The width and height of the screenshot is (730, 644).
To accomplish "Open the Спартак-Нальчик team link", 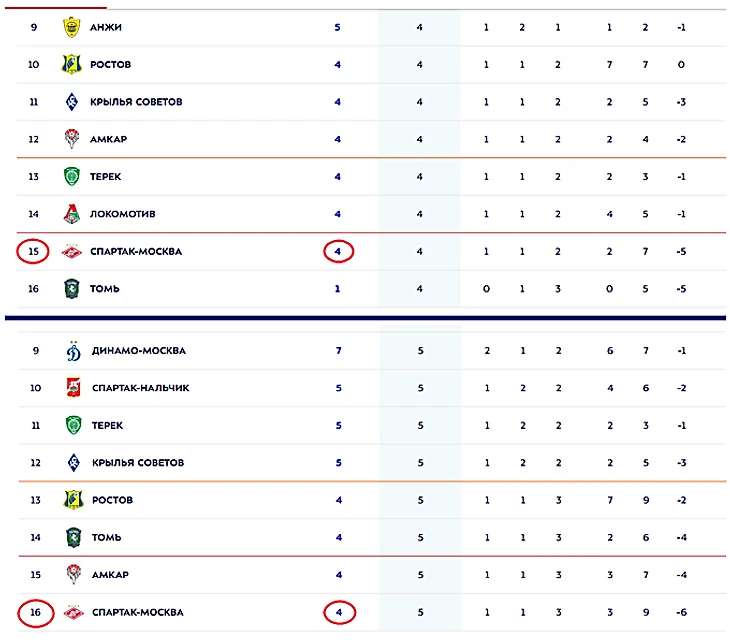I will coord(141,388).
